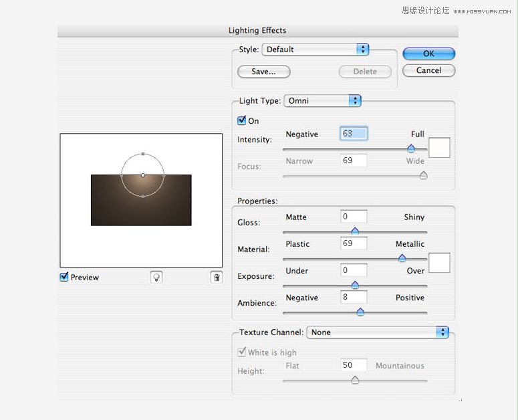Viewport: 518px width, 420px height.
Task: Uncheck the light On checkbox
Action: coord(241,120)
